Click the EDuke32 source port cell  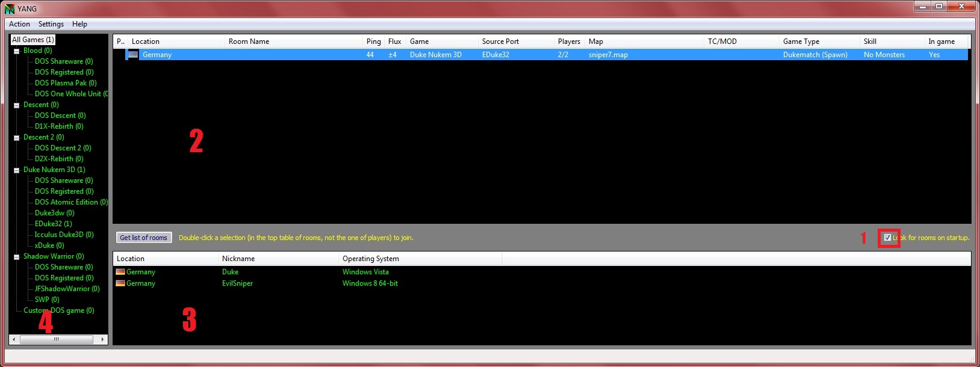[495, 55]
